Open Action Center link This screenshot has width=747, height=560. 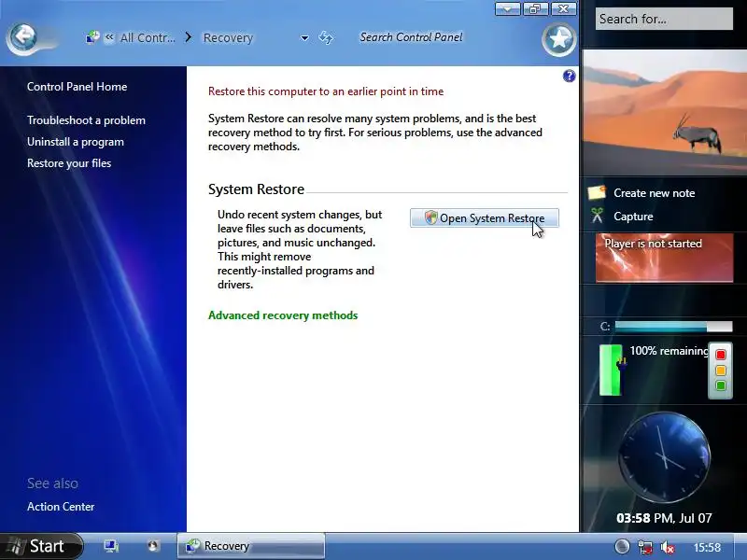(x=61, y=507)
